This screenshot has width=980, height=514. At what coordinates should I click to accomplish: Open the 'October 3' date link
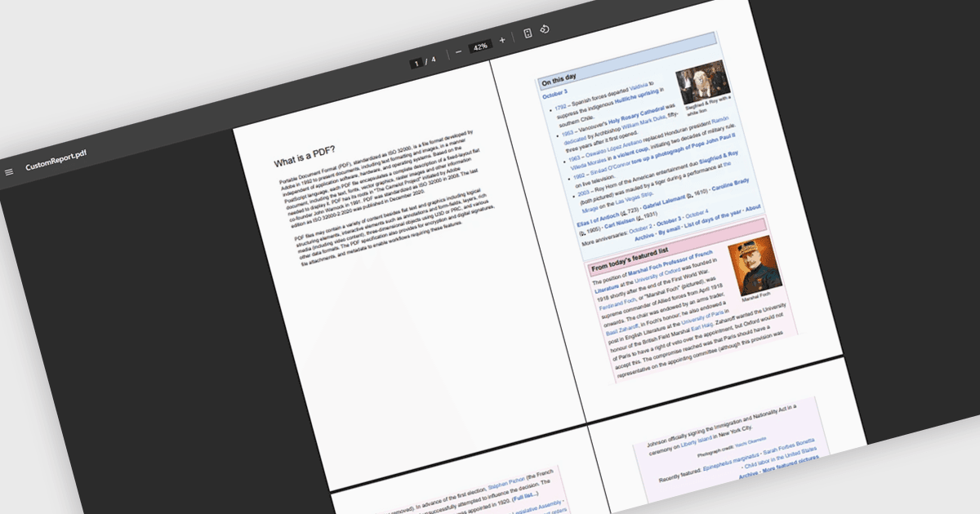pyautogui.click(x=555, y=94)
